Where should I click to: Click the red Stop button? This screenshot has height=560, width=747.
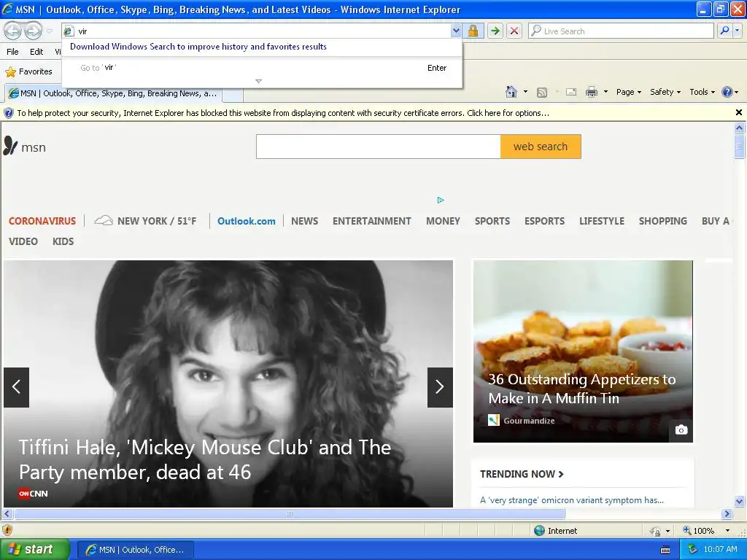514,31
